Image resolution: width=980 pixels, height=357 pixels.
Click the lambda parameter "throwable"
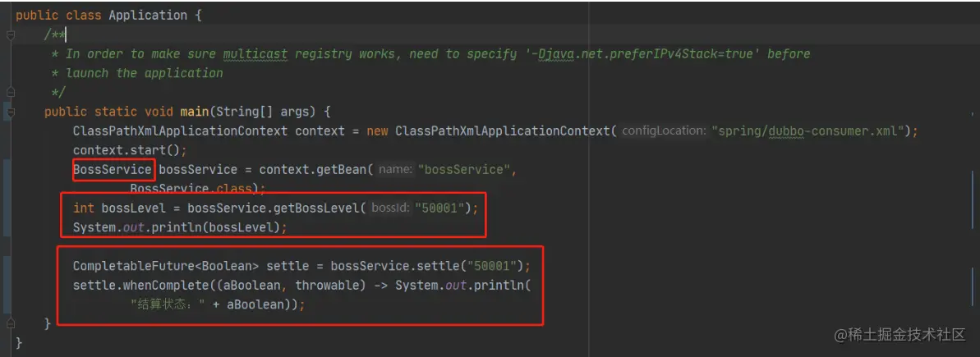[327, 286]
